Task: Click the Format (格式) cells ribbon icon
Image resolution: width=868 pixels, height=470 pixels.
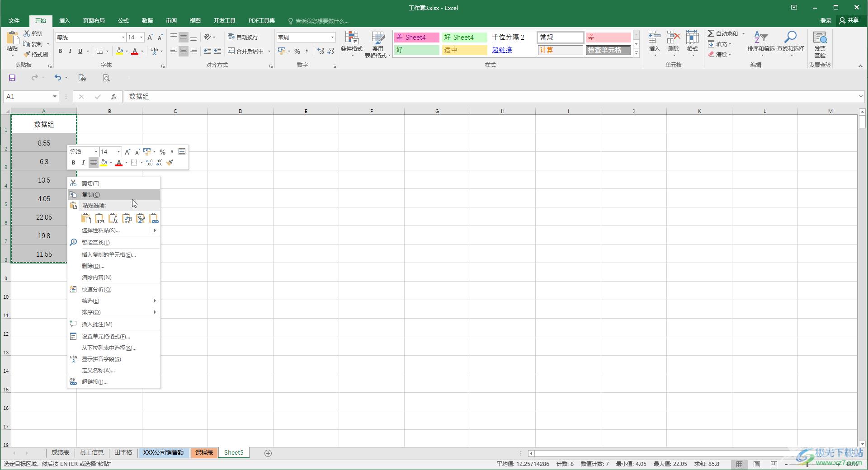Action: (x=692, y=38)
